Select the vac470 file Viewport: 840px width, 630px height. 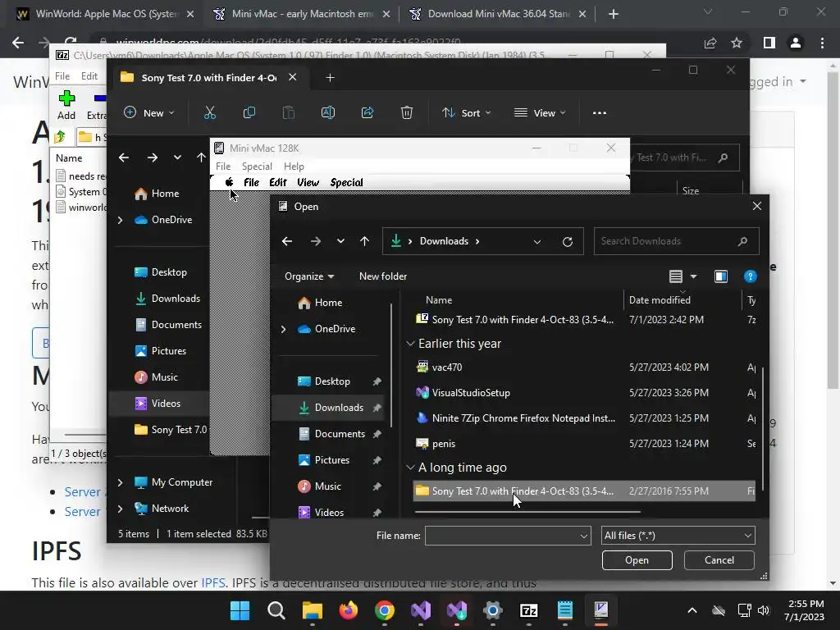pyautogui.click(x=584, y=367)
